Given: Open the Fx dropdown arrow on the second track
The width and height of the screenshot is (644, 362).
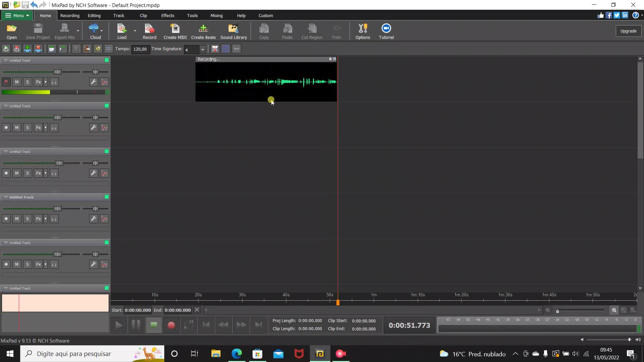Looking at the screenshot, I should point(46,127).
